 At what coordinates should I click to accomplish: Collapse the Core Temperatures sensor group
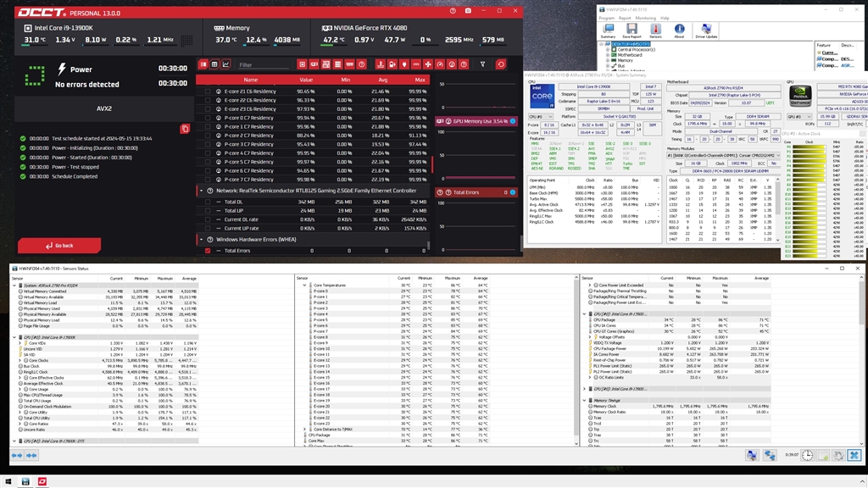click(x=304, y=286)
